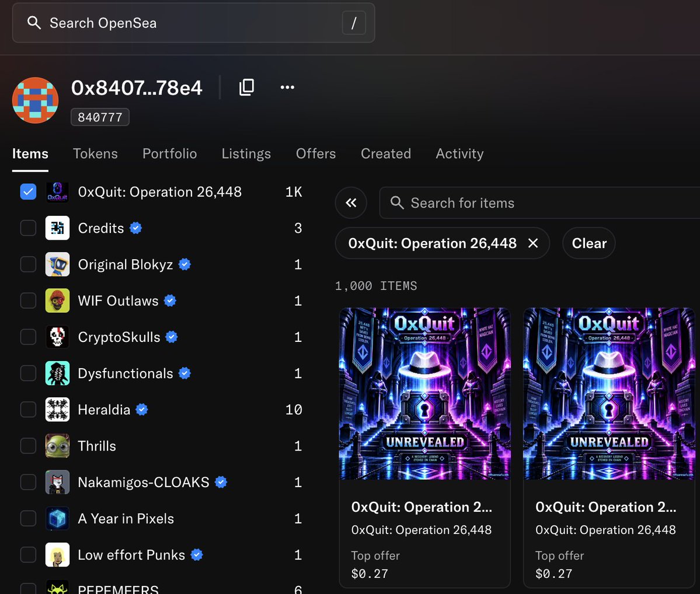Click the second card's collection name link
700x594 pixels.
(x=605, y=530)
